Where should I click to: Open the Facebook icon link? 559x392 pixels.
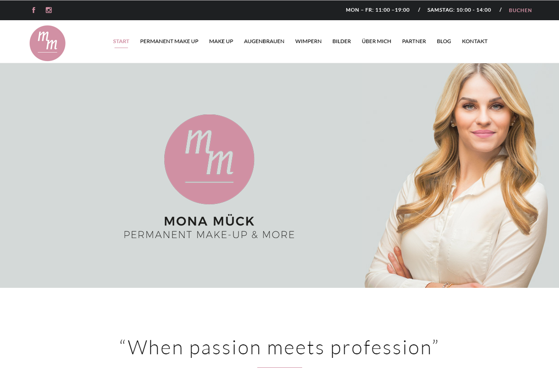[x=34, y=10]
